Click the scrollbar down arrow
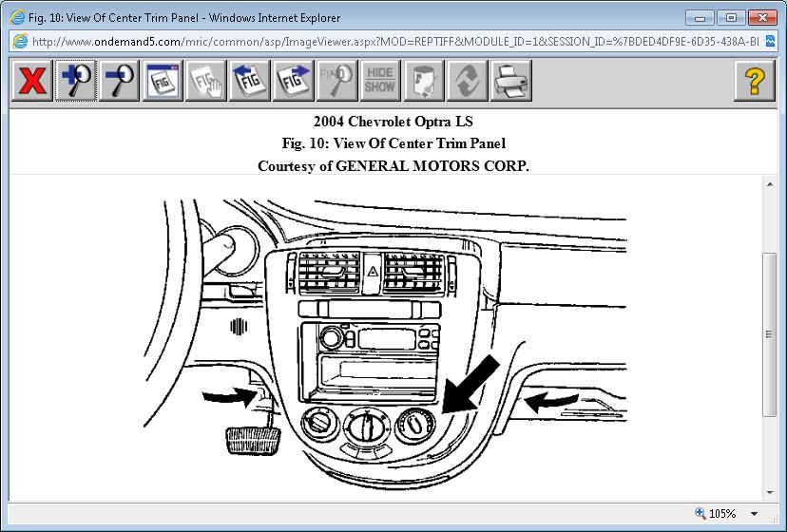Screen dimensions: 787x532 point(770,491)
